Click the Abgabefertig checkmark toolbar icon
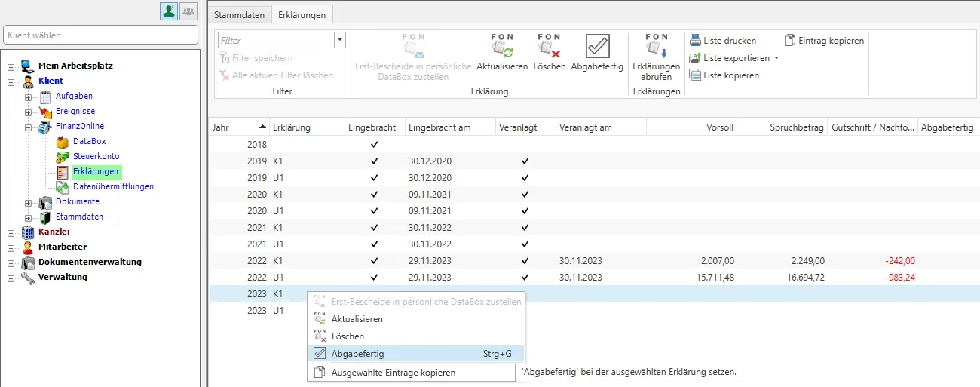The height and width of the screenshot is (387, 980). click(x=597, y=46)
